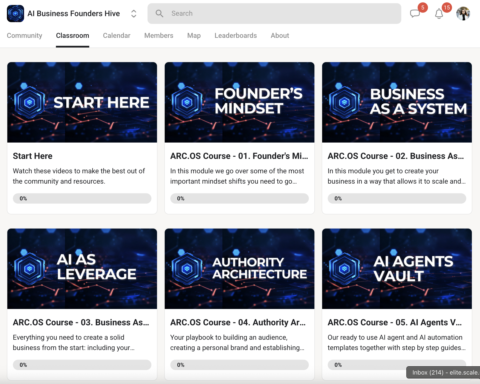Click ARC.OS Course 02 Business title
The height and width of the screenshot is (384, 480).
[x=396, y=156]
